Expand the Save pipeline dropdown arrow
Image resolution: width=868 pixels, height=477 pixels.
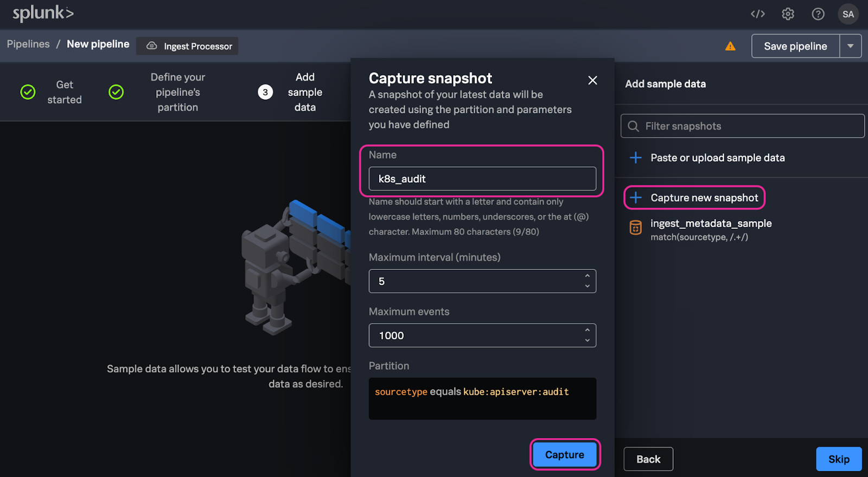click(851, 46)
